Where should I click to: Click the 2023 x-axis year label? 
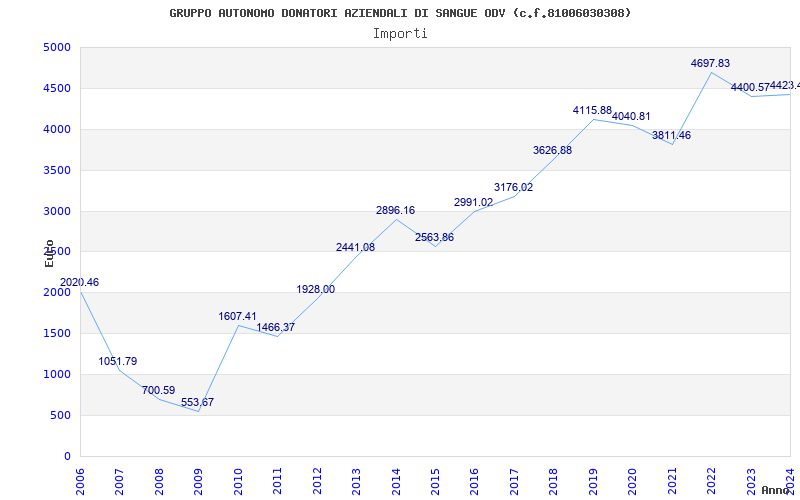[x=751, y=481]
